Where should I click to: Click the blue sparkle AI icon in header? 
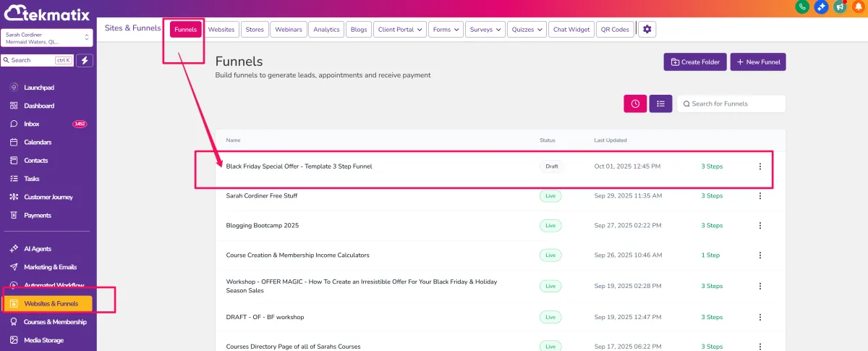(x=821, y=7)
